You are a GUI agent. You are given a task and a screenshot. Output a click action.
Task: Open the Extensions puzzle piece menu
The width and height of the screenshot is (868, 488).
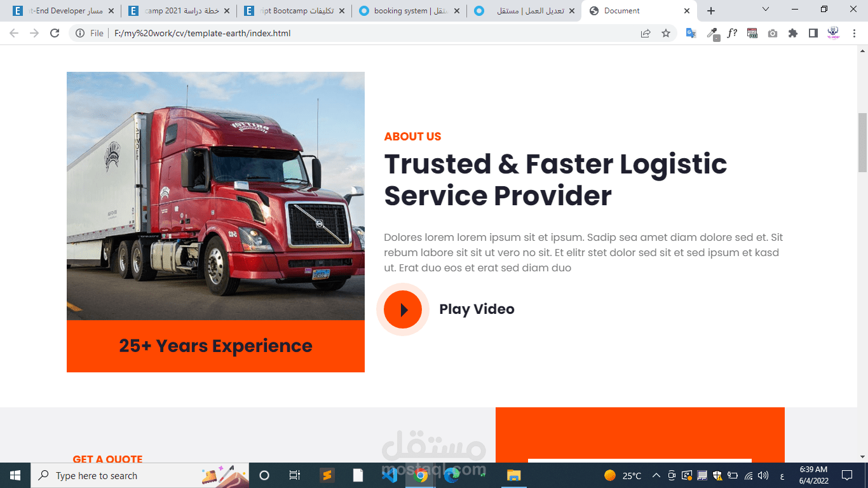[792, 33]
